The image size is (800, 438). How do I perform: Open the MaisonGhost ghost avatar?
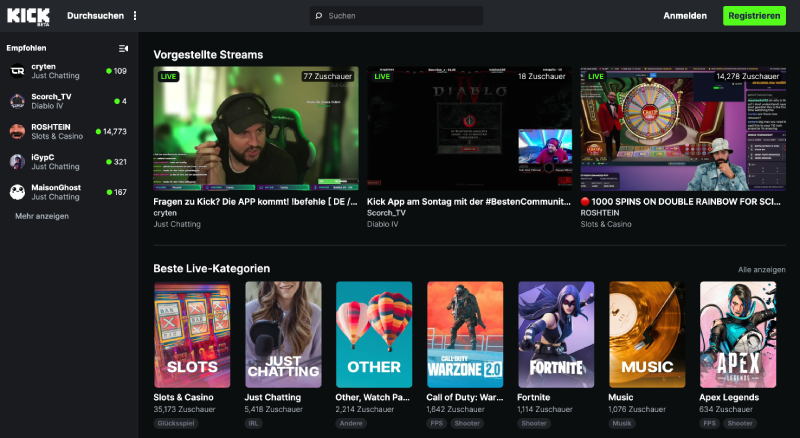pos(17,191)
